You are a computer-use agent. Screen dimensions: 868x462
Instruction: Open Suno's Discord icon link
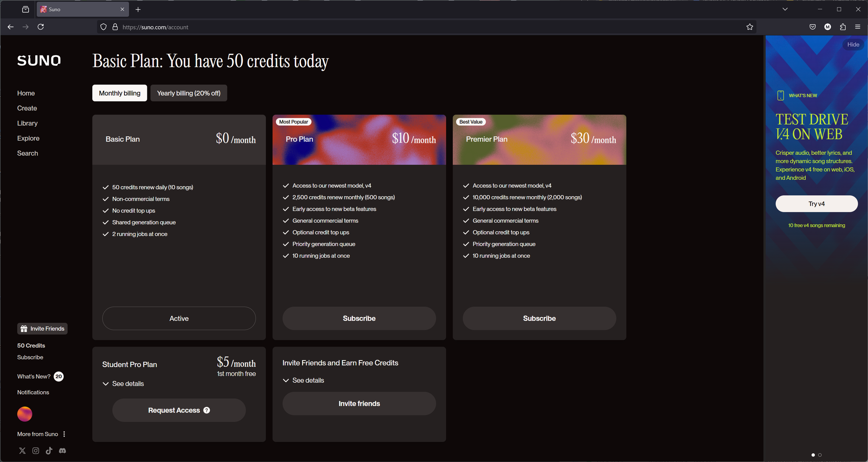coord(62,450)
